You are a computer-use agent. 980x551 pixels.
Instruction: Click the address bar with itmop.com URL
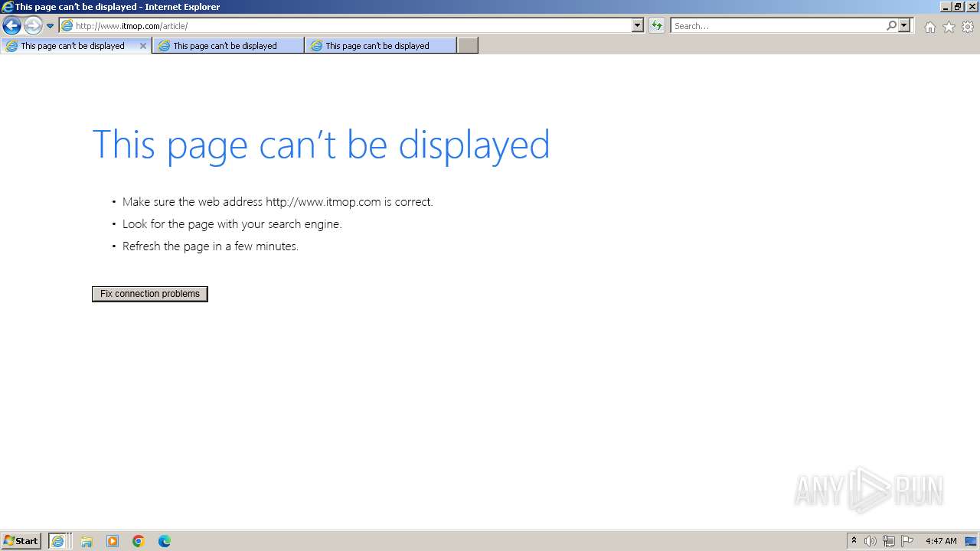(x=345, y=26)
